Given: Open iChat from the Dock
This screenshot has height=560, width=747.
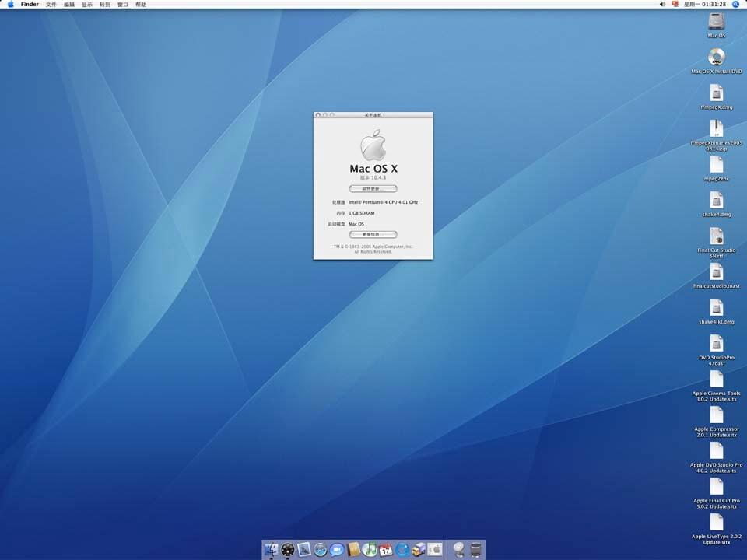Looking at the screenshot, I should pyautogui.click(x=337, y=550).
